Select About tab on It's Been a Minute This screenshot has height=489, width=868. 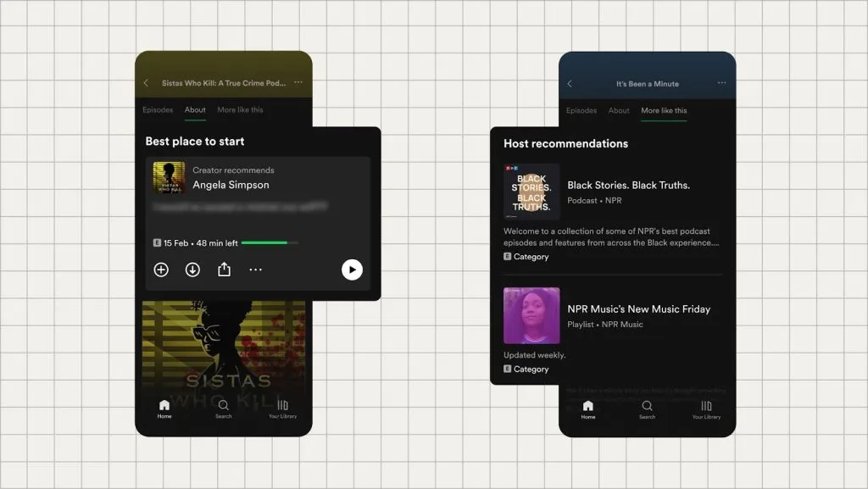coord(619,111)
